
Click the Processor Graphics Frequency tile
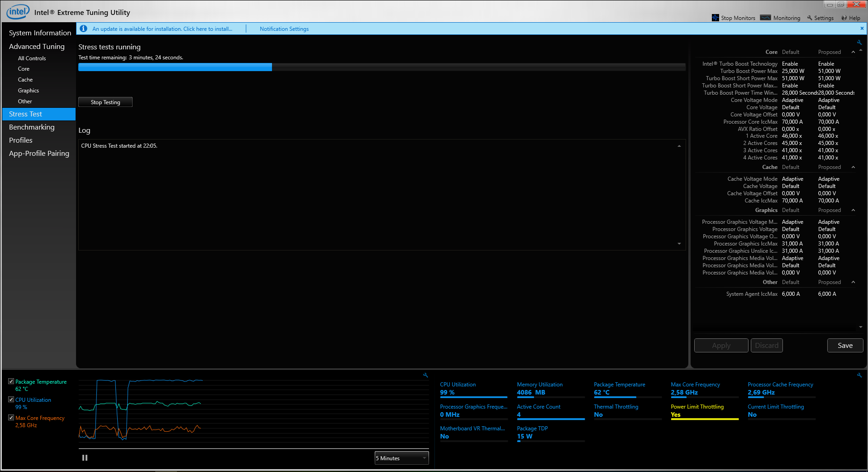473,411
